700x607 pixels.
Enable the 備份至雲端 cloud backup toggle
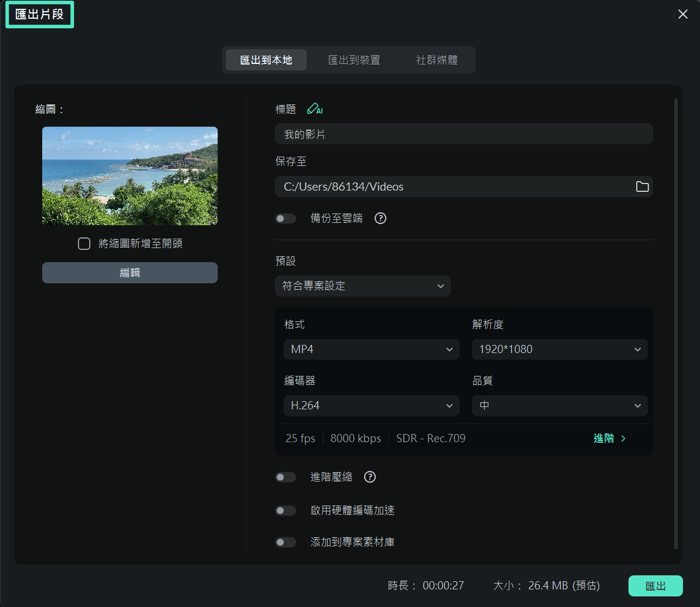click(x=286, y=218)
